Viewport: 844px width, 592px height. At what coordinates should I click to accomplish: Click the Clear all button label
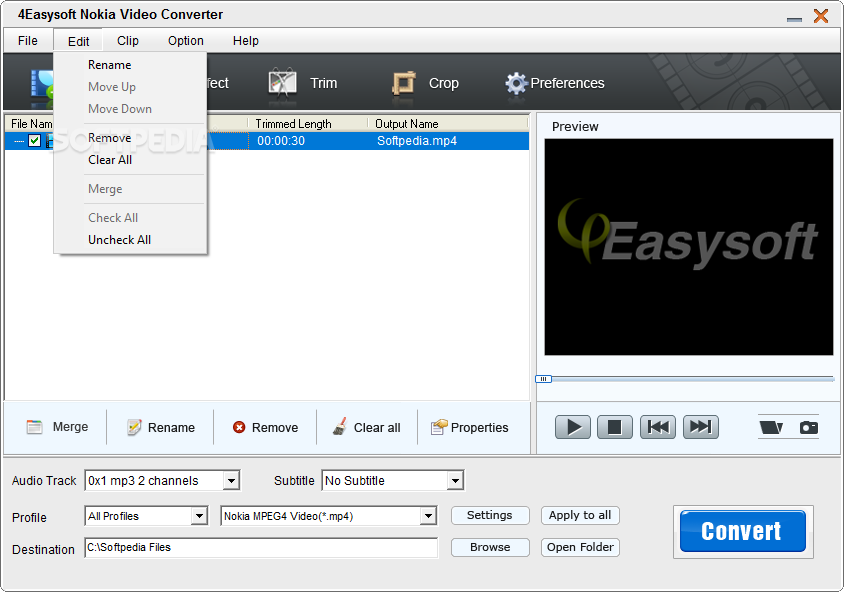(377, 428)
